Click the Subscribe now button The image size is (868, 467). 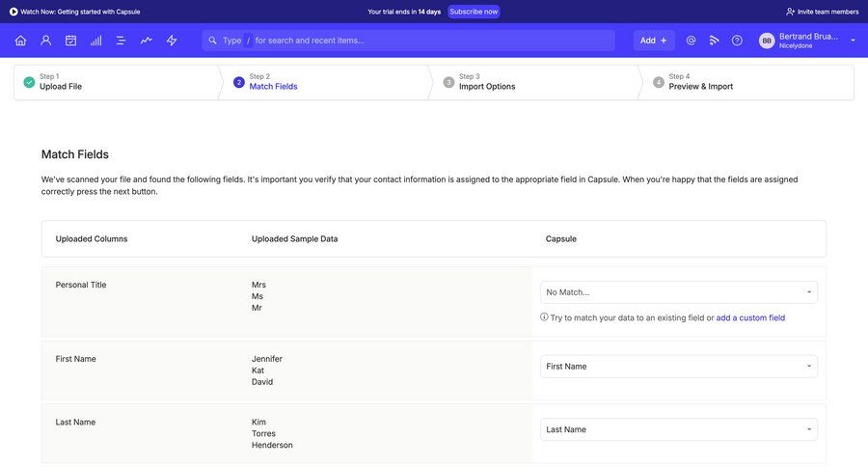474,12
